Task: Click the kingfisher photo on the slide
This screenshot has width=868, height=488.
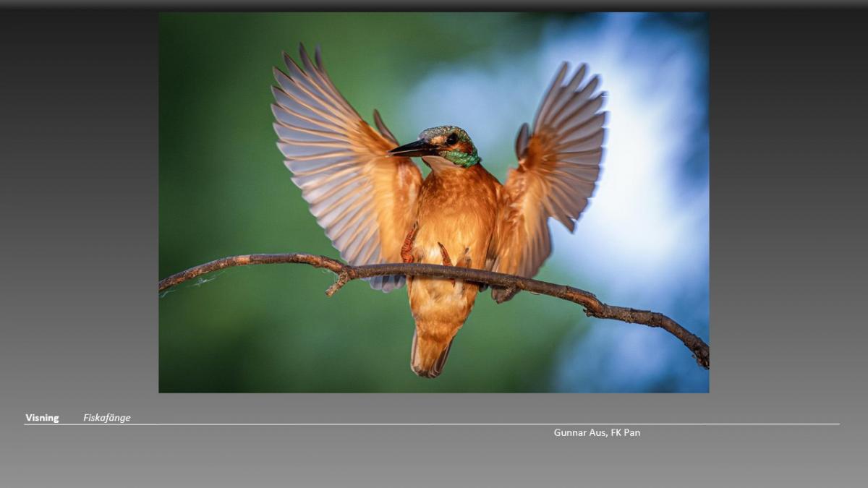Action: pyautogui.click(x=433, y=202)
